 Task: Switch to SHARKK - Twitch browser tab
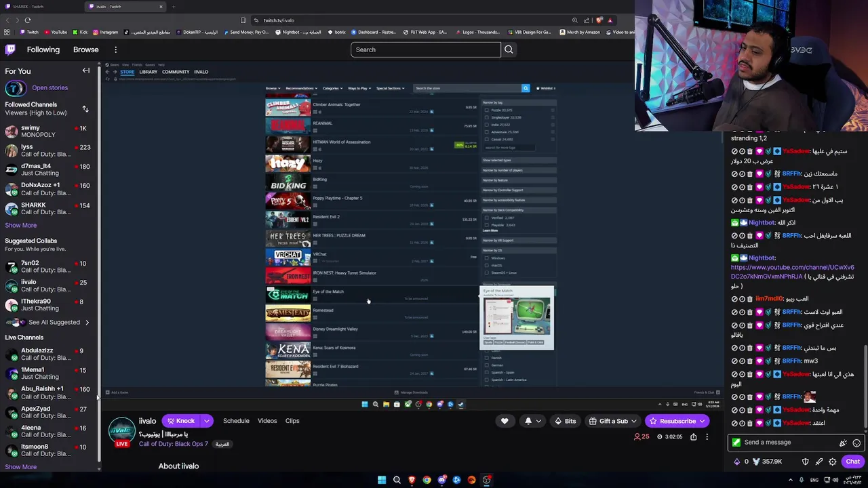coord(41,7)
